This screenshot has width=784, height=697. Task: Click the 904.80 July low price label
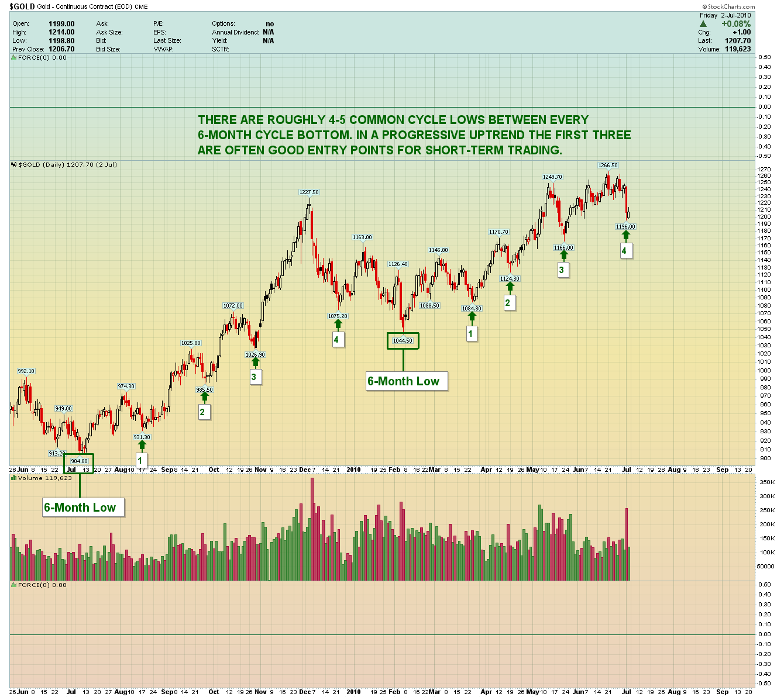click(79, 461)
